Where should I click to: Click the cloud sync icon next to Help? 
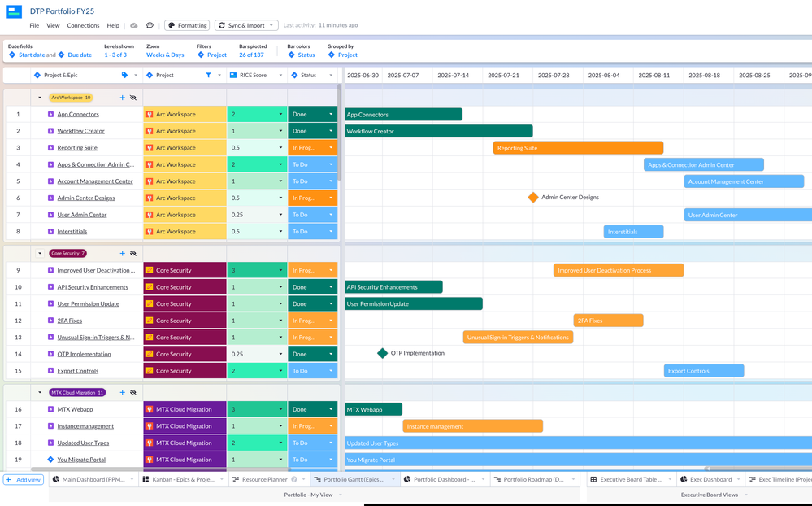133,25
